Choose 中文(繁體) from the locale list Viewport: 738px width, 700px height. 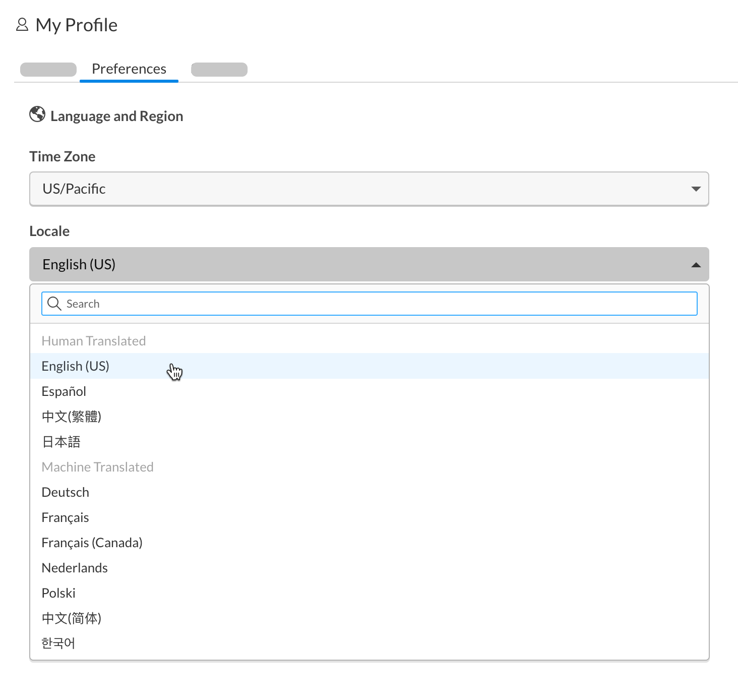tap(71, 417)
